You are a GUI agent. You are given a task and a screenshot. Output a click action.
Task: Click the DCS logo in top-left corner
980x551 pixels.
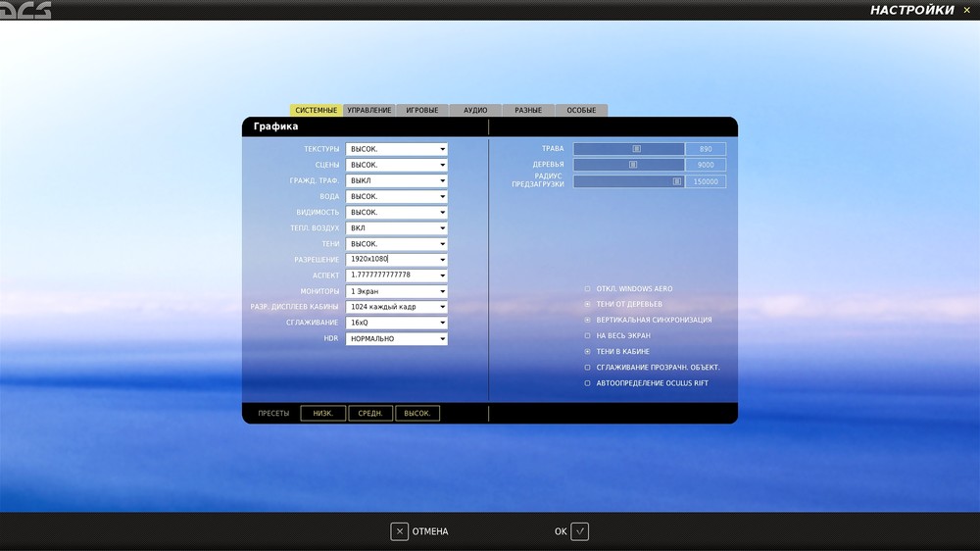point(25,10)
